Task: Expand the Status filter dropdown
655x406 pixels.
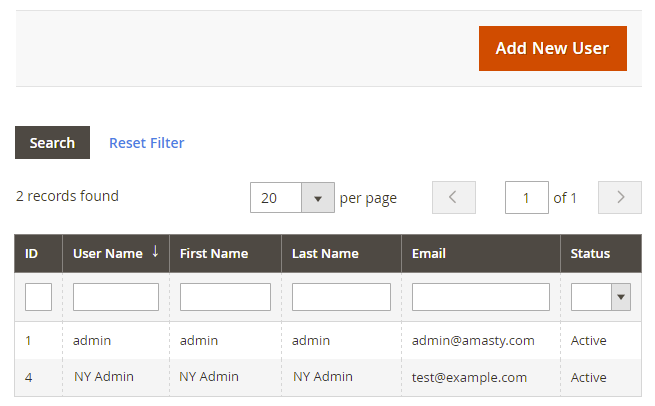Action: coord(600,297)
